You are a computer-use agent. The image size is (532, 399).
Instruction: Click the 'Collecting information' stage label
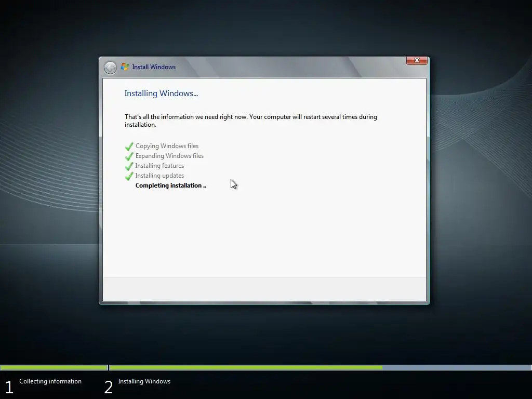click(50, 381)
